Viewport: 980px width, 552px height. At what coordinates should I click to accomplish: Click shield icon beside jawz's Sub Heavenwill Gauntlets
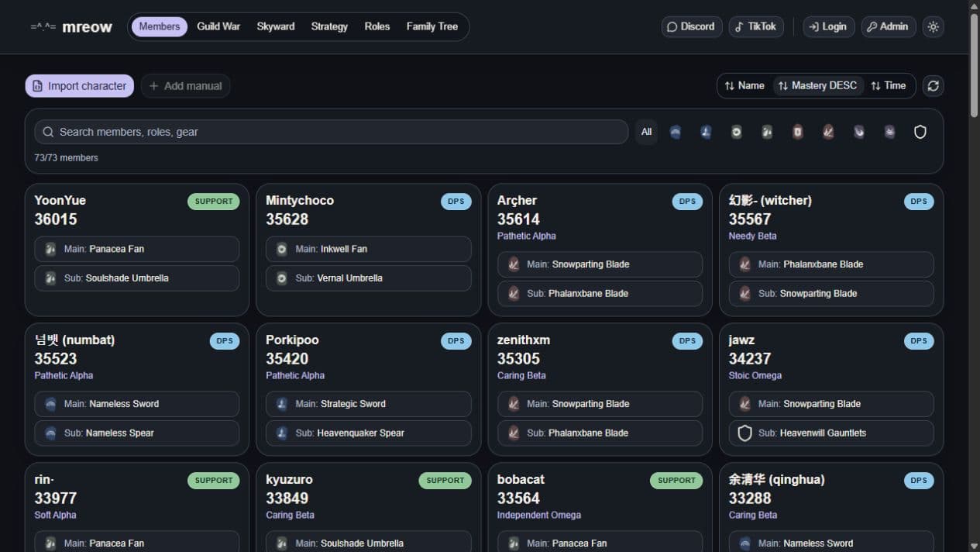[745, 433]
